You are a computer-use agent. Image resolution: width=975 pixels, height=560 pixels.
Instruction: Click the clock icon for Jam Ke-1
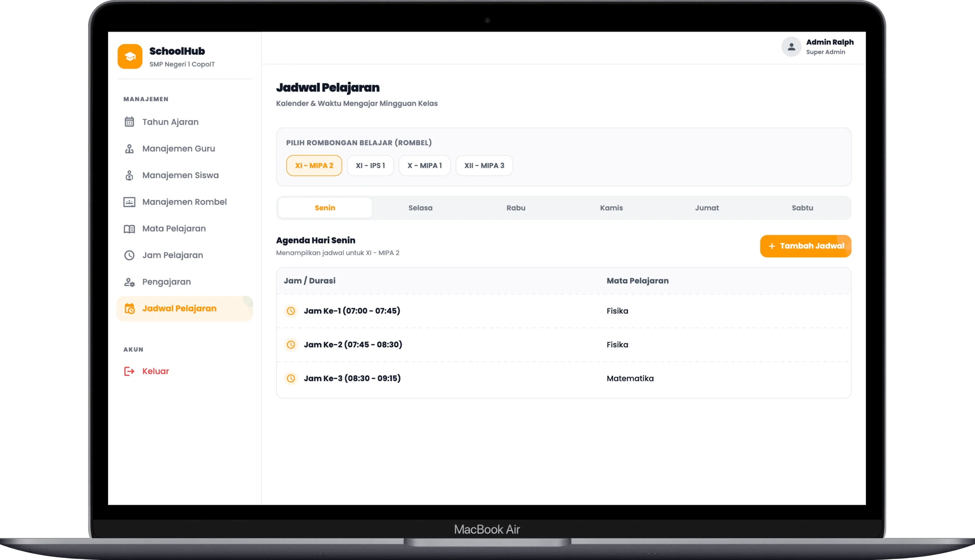click(x=291, y=311)
